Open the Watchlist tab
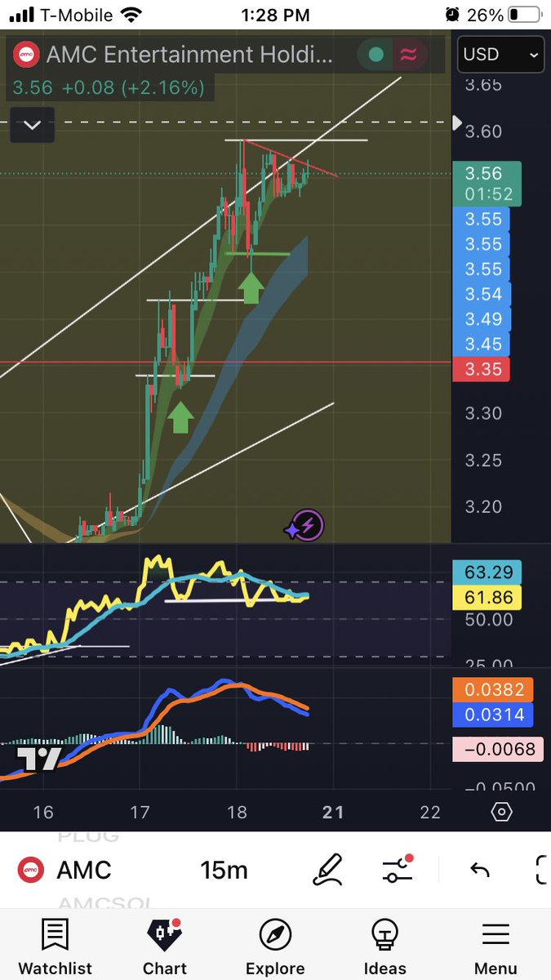The image size is (551, 980). 55,946
